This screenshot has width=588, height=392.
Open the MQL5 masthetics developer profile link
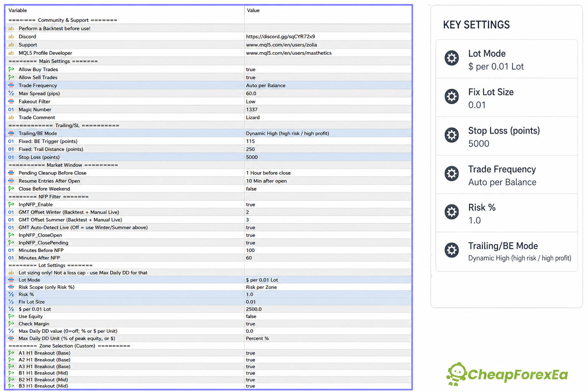(x=289, y=53)
